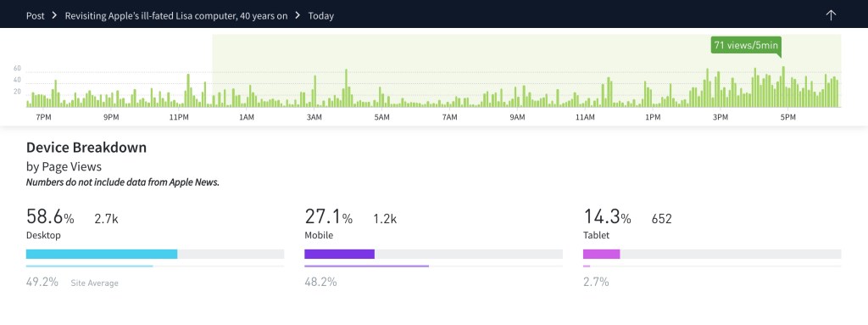Click the 9AM timeline label
Screen dimensions: 868x325
(x=517, y=118)
